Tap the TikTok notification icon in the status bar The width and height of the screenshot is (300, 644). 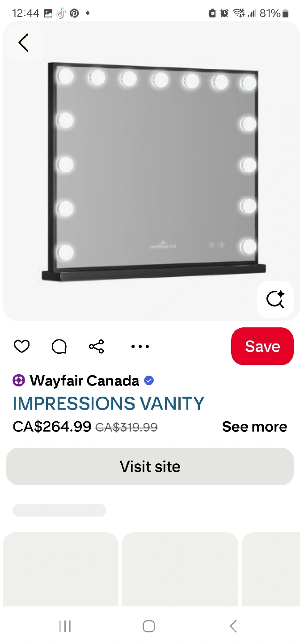pos(61,13)
